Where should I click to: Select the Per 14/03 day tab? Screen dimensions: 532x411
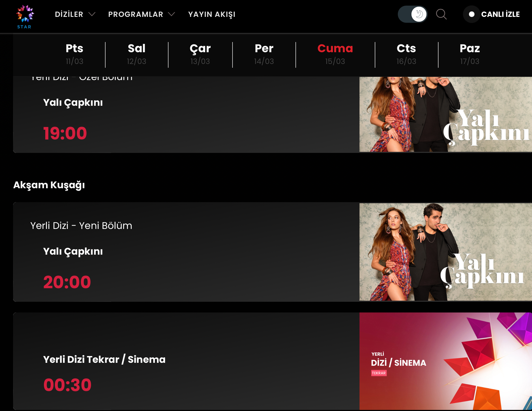tap(264, 54)
